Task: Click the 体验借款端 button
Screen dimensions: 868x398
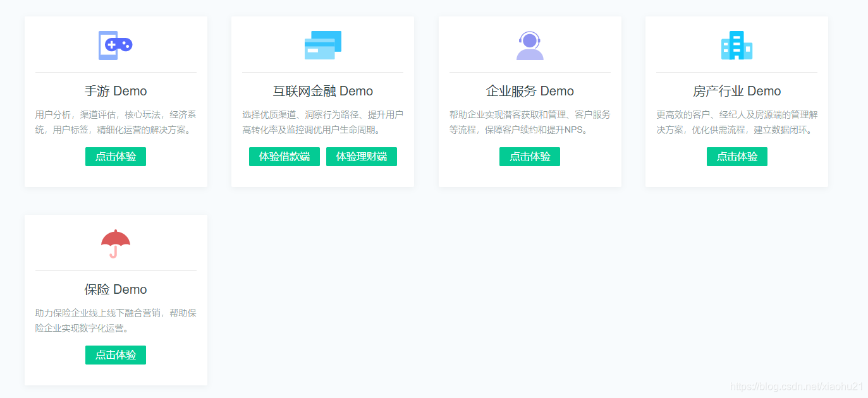Action: pos(284,156)
